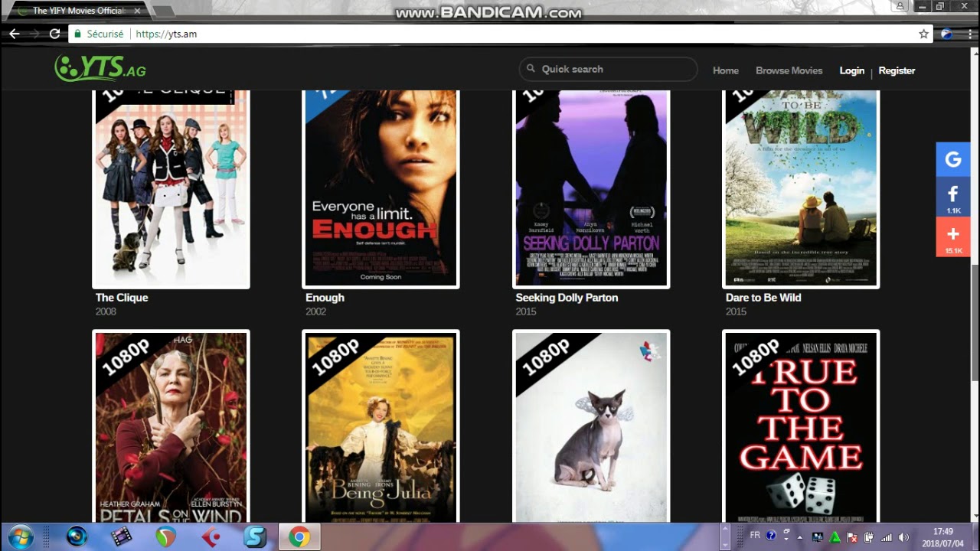Click the browser forward arrow
The height and width of the screenshot is (551, 980).
coord(34,34)
